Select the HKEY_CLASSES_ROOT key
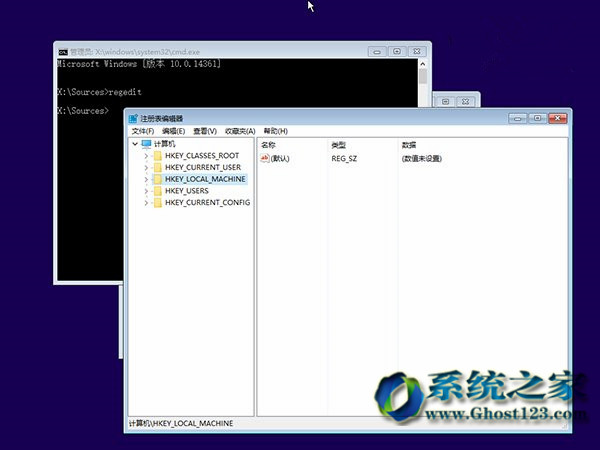The height and width of the screenshot is (450, 600). [x=202, y=156]
